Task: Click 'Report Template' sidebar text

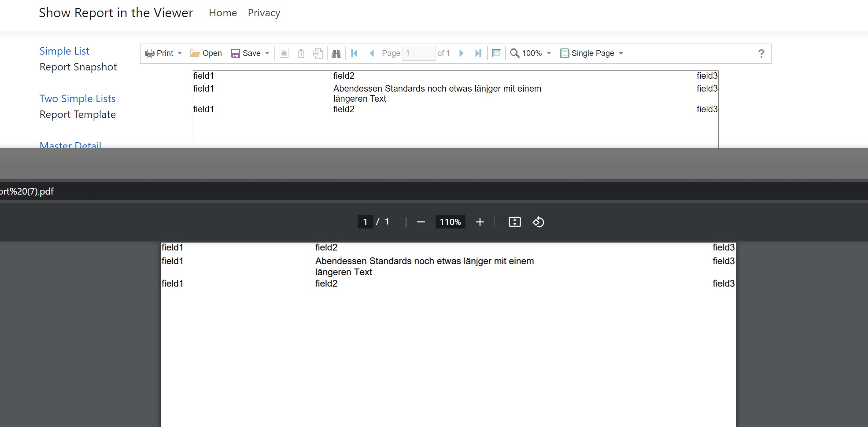Action: click(x=78, y=114)
